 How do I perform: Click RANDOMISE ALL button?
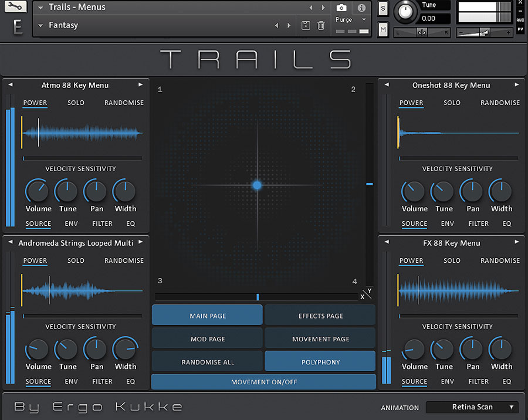[207, 362]
